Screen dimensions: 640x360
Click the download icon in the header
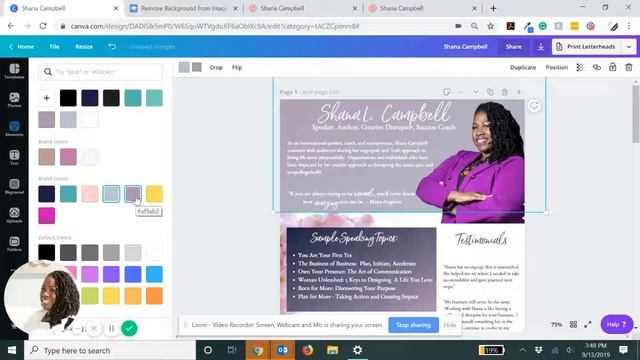(541, 47)
